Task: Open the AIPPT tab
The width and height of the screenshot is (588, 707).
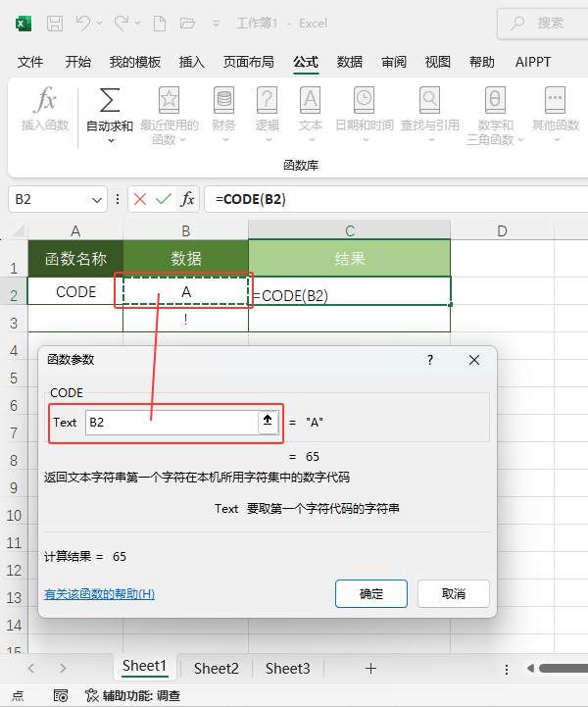Action: 533,62
